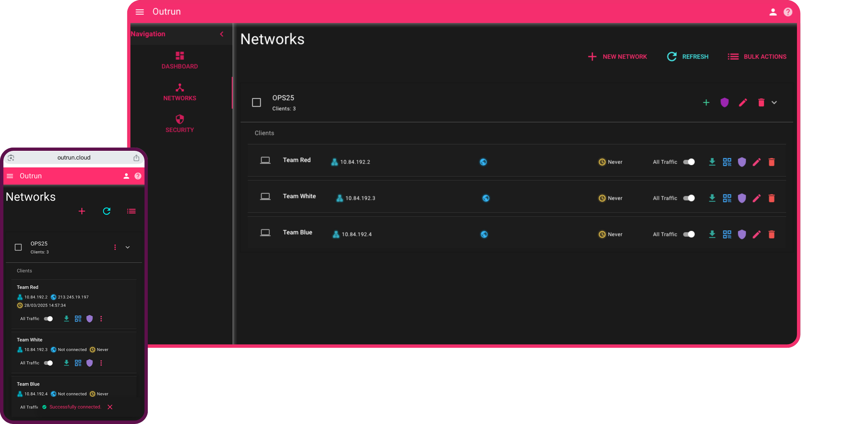Go to Security in the sidebar

[180, 124]
